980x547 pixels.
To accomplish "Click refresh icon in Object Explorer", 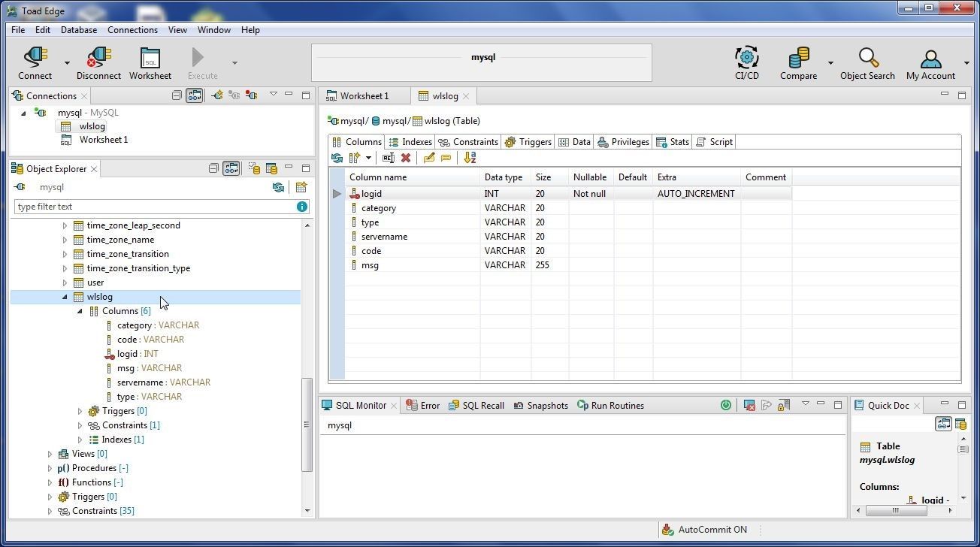I will pyautogui.click(x=278, y=187).
